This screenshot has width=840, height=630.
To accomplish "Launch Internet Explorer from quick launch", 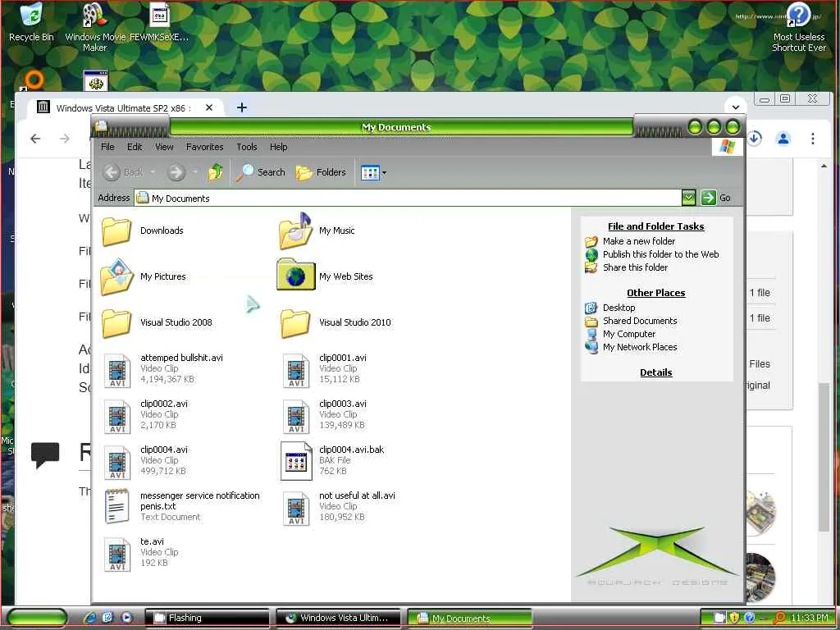I will click(90, 617).
